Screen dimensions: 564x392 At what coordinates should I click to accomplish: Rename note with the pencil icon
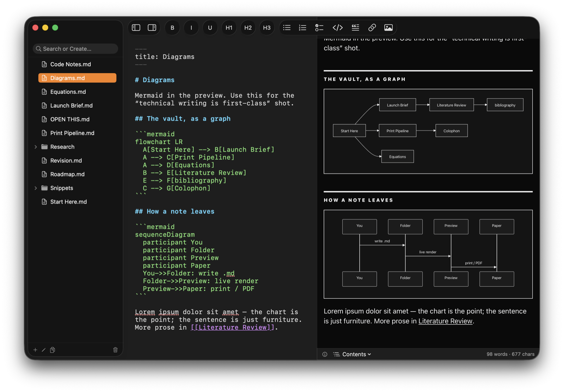point(44,350)
